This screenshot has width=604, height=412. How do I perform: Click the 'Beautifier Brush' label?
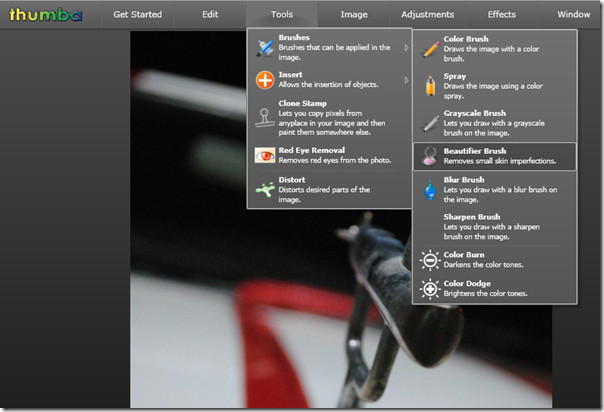click(475, 151)
